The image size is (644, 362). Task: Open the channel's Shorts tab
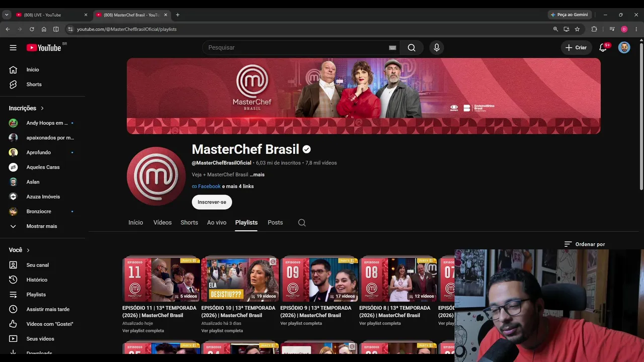(189, 223)
